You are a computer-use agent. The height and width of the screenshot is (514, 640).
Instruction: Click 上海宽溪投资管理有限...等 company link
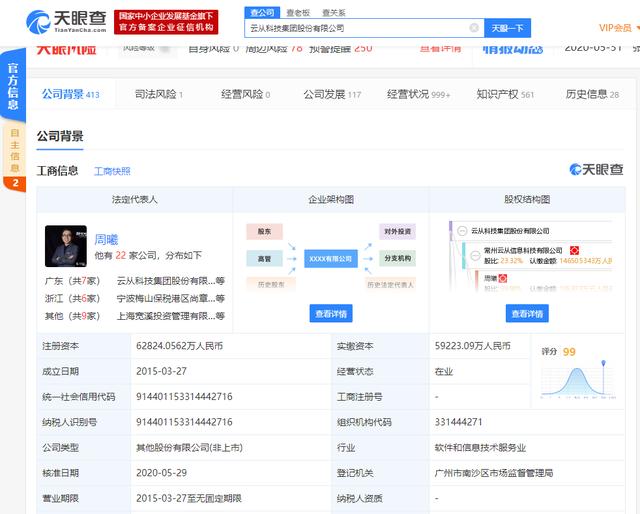tap(171, 316)
